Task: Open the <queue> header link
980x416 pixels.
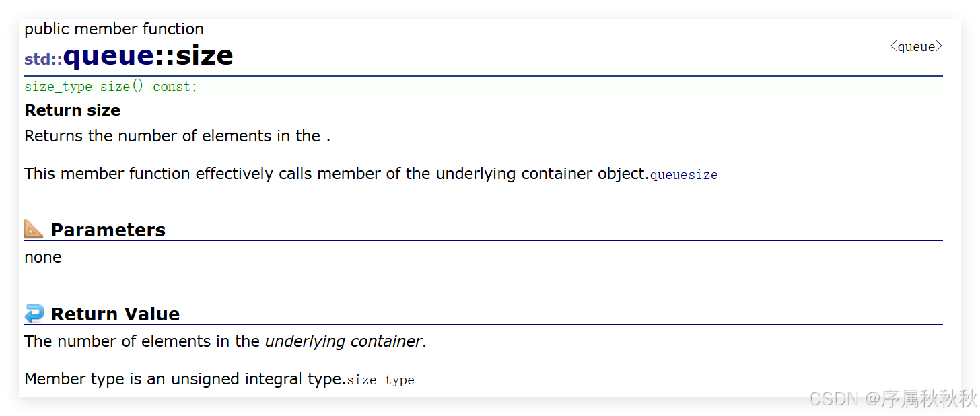Action: click(x=915, y=46)
